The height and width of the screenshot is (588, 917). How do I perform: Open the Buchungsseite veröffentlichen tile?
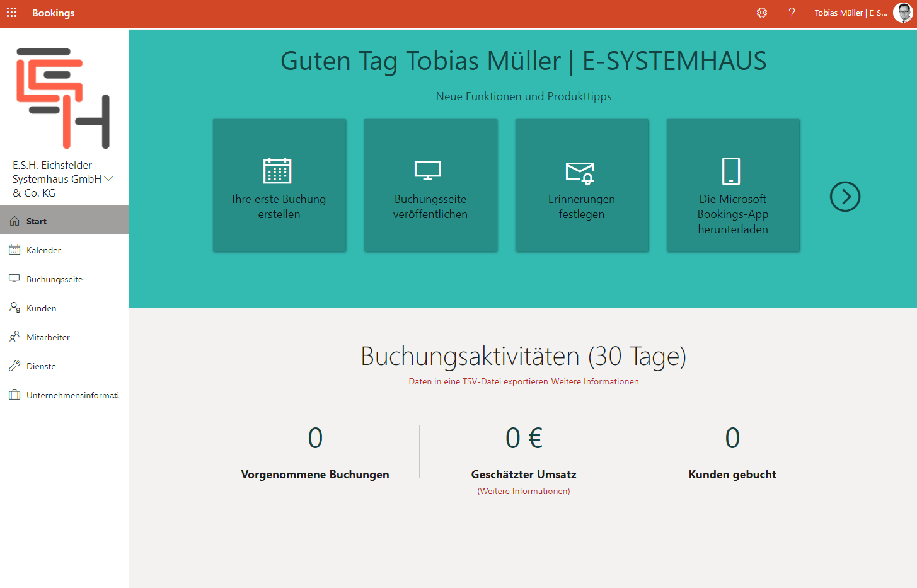[430, 186]
